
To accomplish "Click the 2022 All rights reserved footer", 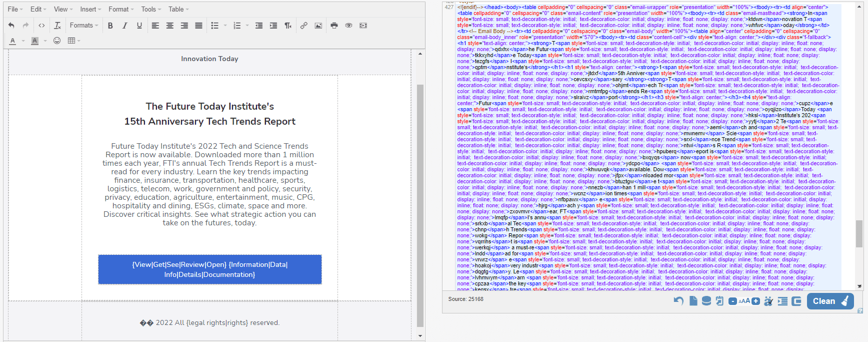I will [210, 322].
